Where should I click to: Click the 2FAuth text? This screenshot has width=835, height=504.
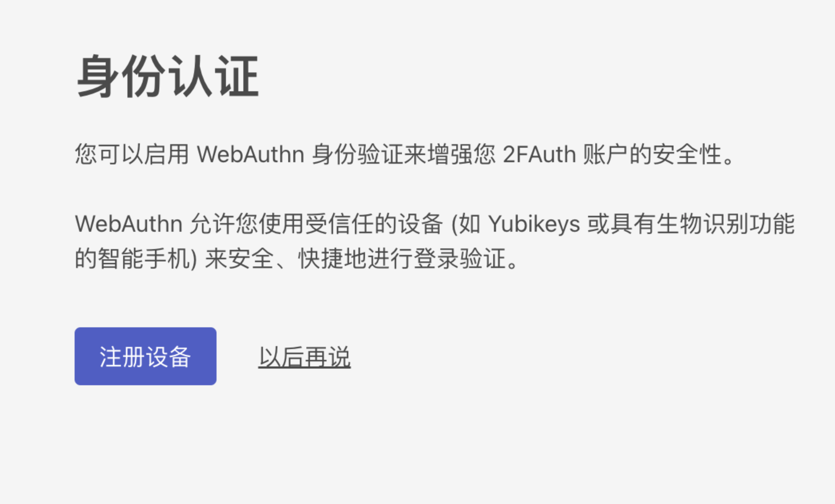tap(540, 155)
